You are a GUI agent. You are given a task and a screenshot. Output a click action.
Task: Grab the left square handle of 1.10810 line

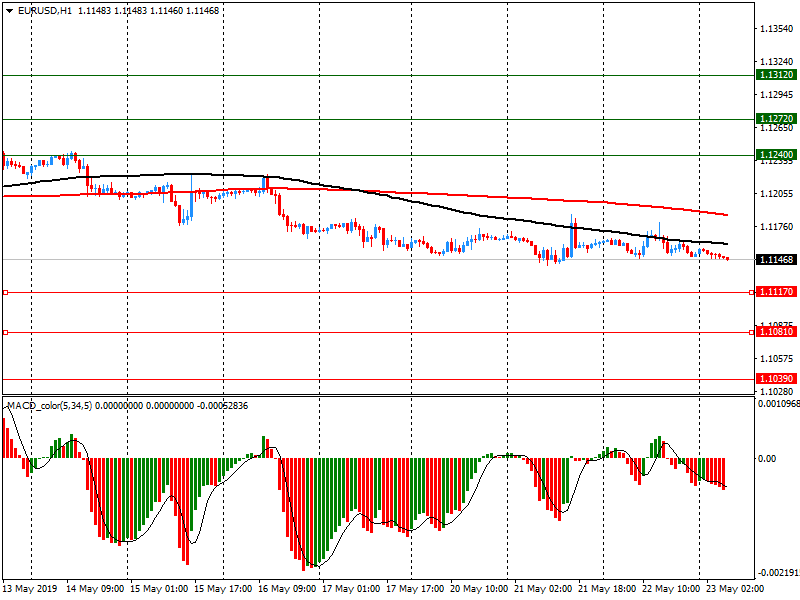pyautogui.click(x=6, y=332)
